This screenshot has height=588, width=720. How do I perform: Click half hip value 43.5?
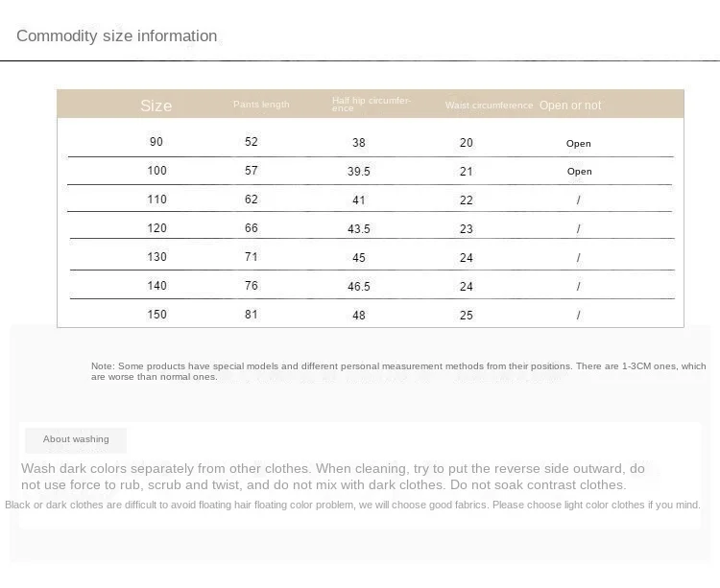click(x=359, y=229)
